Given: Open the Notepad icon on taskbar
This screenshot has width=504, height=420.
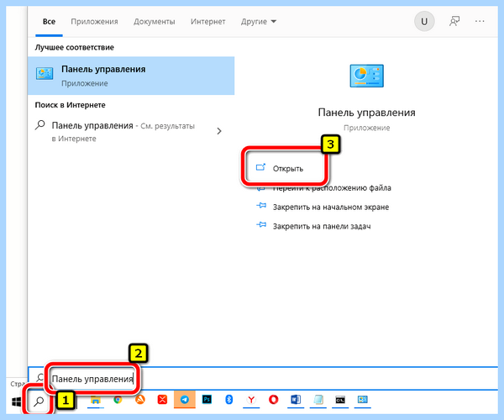Looking at the screenshot, I should (318, 400).
